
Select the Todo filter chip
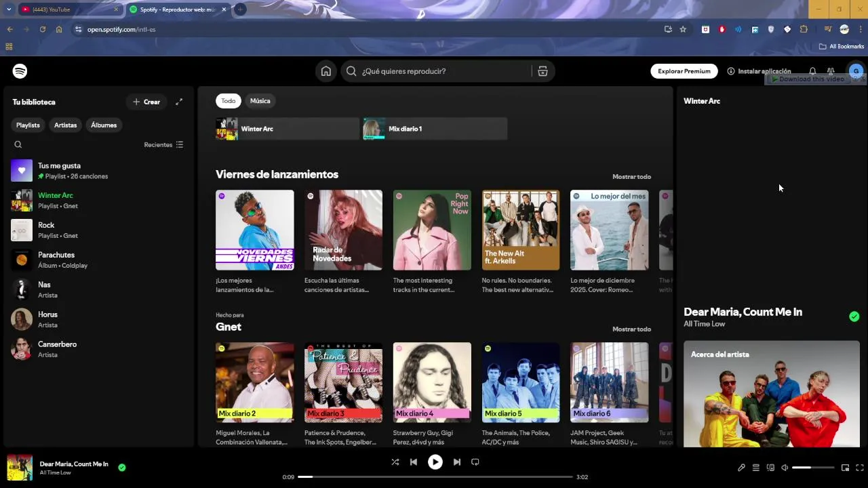(229, 101)
